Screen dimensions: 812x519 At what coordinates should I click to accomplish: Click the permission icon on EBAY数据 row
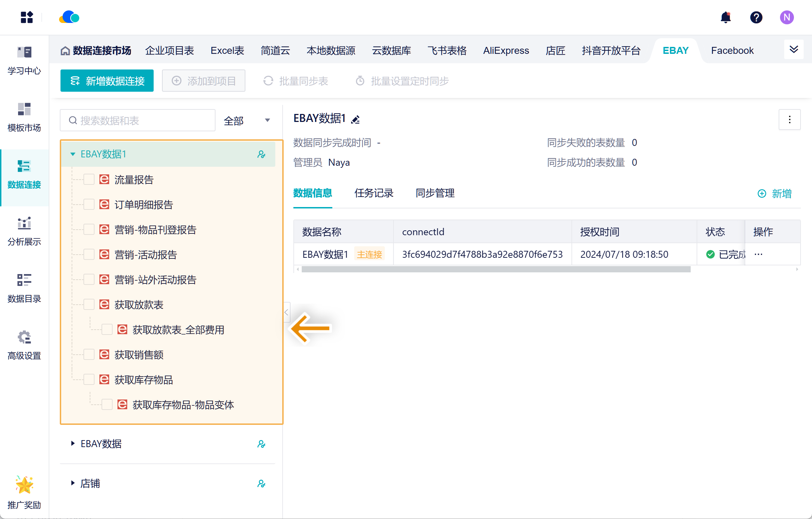point(261,444)
